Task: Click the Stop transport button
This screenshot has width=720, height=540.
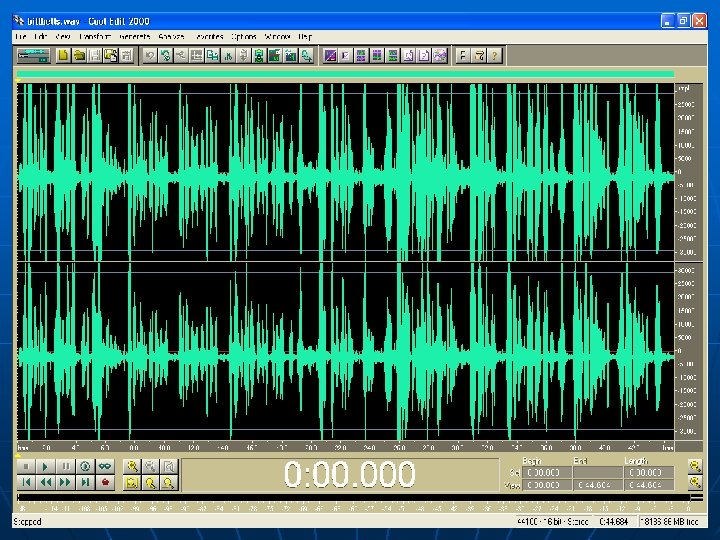Action: click(27, 467)
